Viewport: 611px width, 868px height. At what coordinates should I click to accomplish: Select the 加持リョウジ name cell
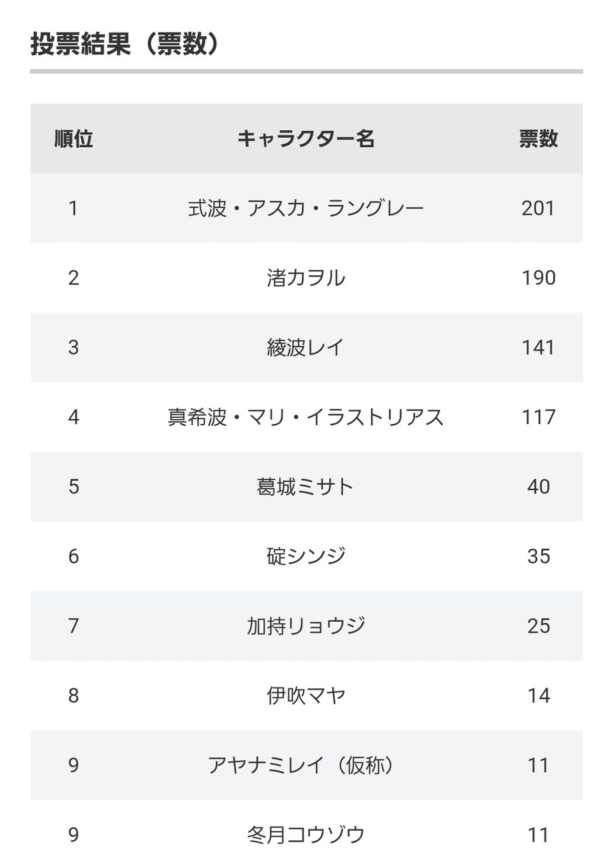[306, 626]
